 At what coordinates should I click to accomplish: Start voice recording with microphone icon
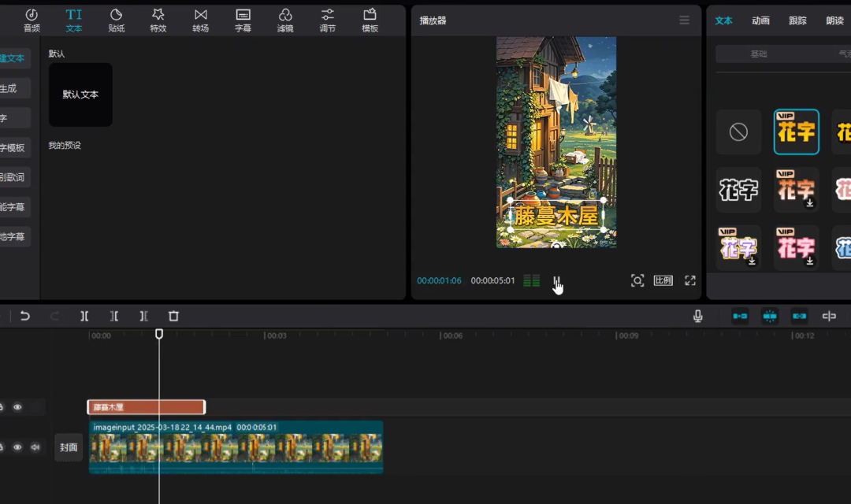point(697,316)
